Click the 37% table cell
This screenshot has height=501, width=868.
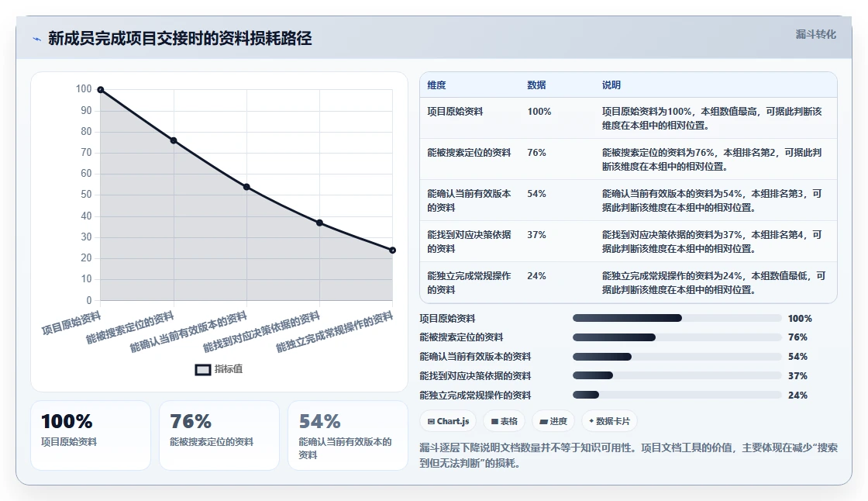(x=536, y=235)
